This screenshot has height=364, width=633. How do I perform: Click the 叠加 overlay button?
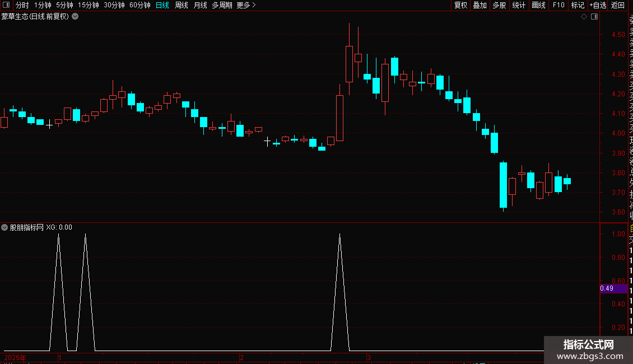click(480, 5)
